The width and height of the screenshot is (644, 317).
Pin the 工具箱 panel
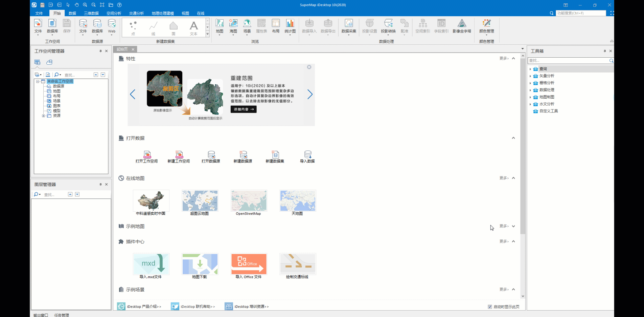[605, 51]
